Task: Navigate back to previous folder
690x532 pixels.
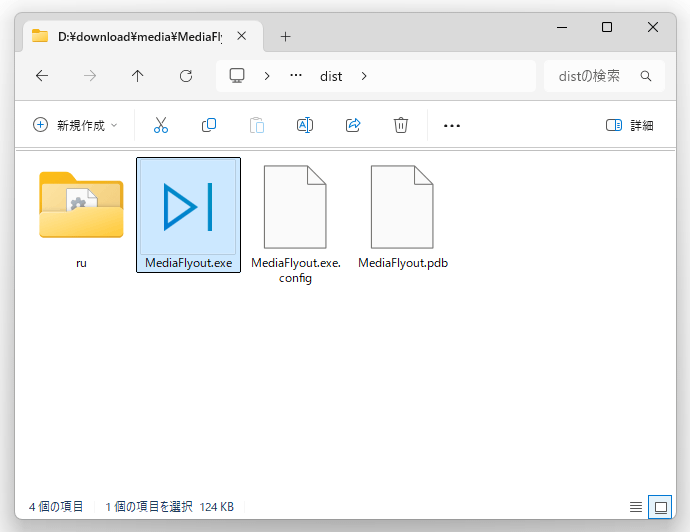Action: point(42,76)
